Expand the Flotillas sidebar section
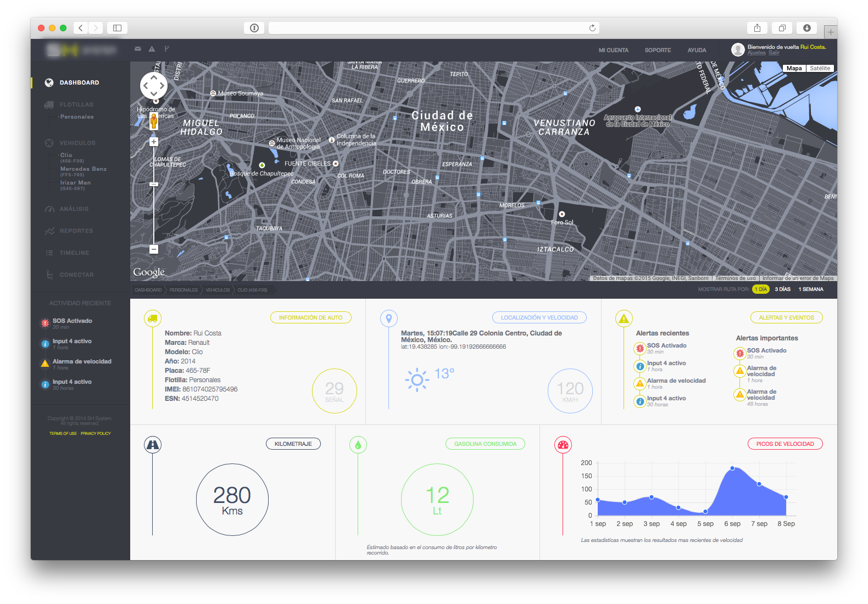The width and height of the screenshot is (868, 604). click(76, 104)
